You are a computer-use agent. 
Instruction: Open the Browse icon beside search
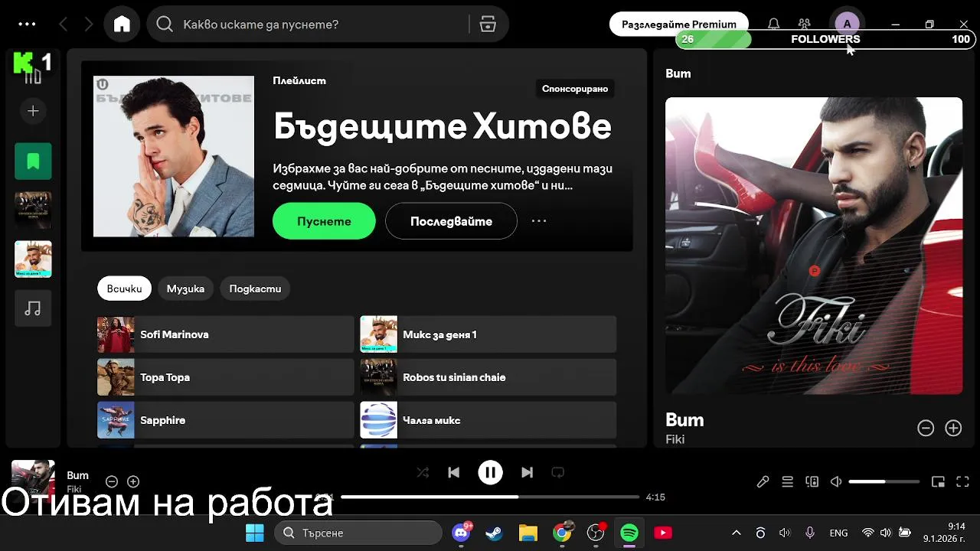488,24
